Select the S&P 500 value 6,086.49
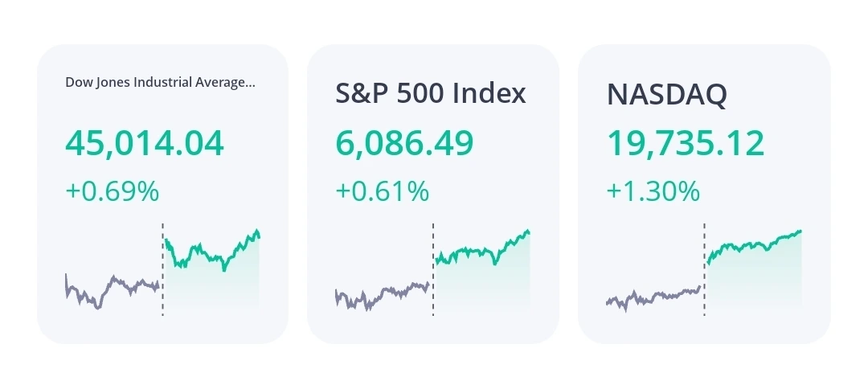Image resolution: width=868 pixels, height=381 pixels. coord(404,143)
